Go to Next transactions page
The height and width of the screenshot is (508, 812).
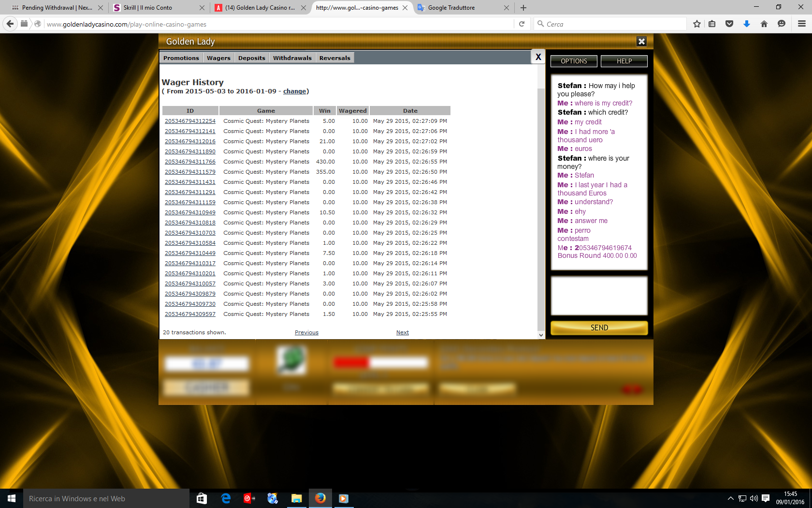point(403,332)
